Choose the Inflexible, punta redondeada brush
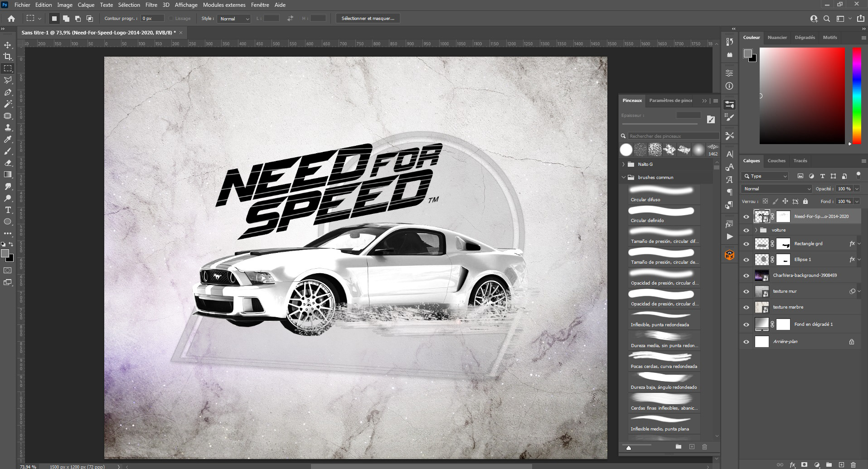Viewport: 868px width, 469px height. 664,319
